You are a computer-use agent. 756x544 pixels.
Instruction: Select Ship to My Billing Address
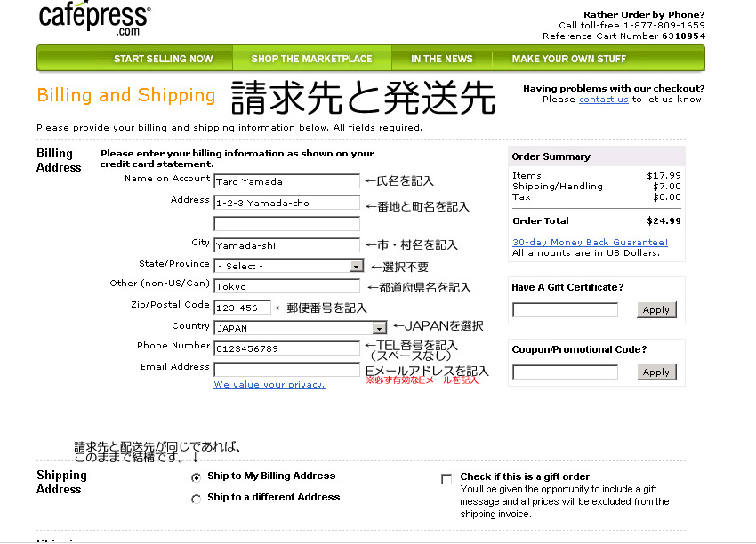click(196, 477)
